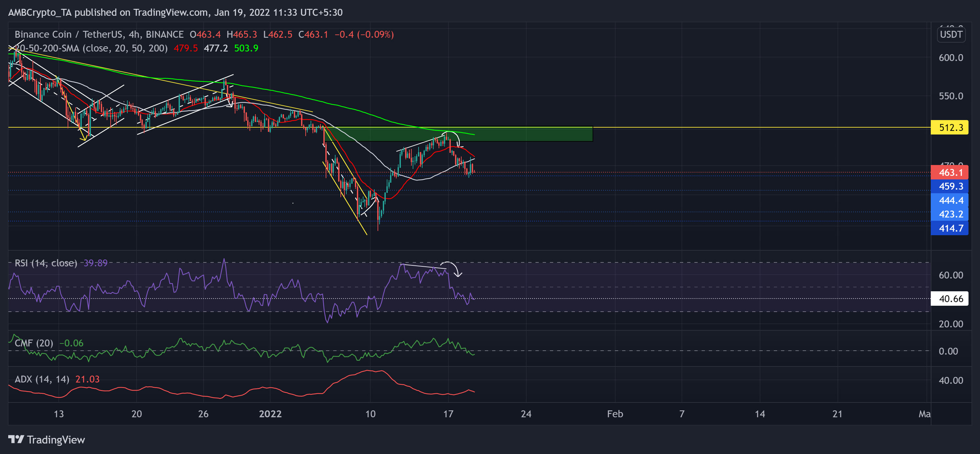This screenshot has width=980, height=454.
Task: Click the AMBCrypto_TA publisher name
Action: pyautogui.click(x=38, y=12)
